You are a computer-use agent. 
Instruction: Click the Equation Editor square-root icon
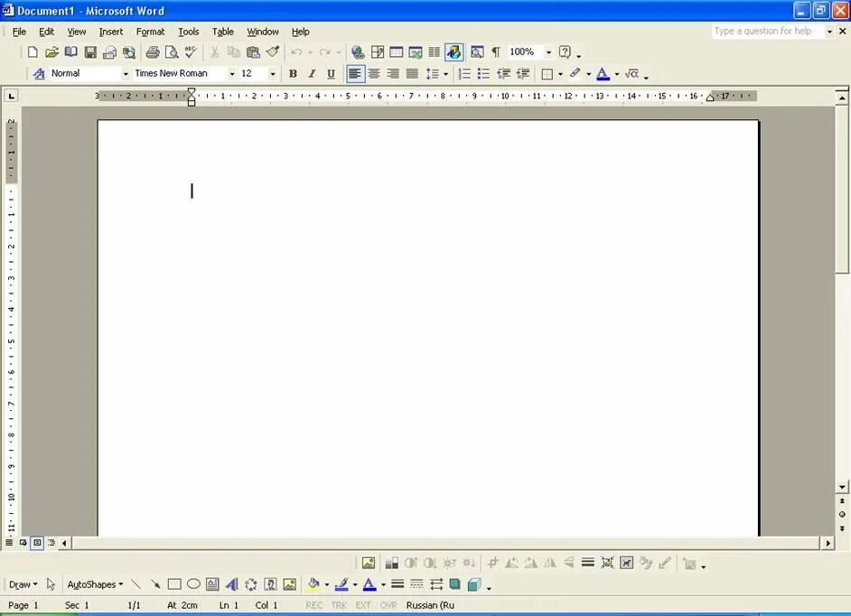631,74
